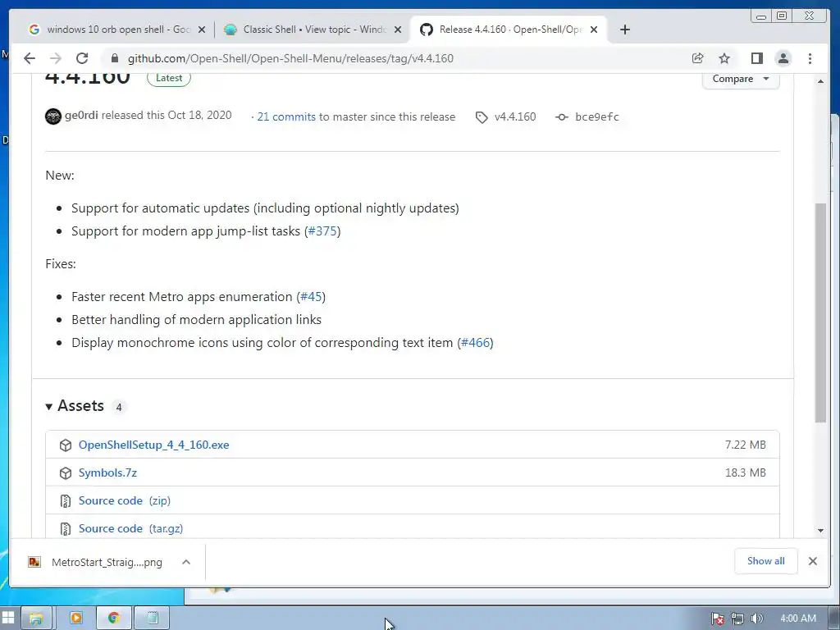Click the Chrome taskbar icon
Viewport: 840px width, 630px height.
[113, 618]
